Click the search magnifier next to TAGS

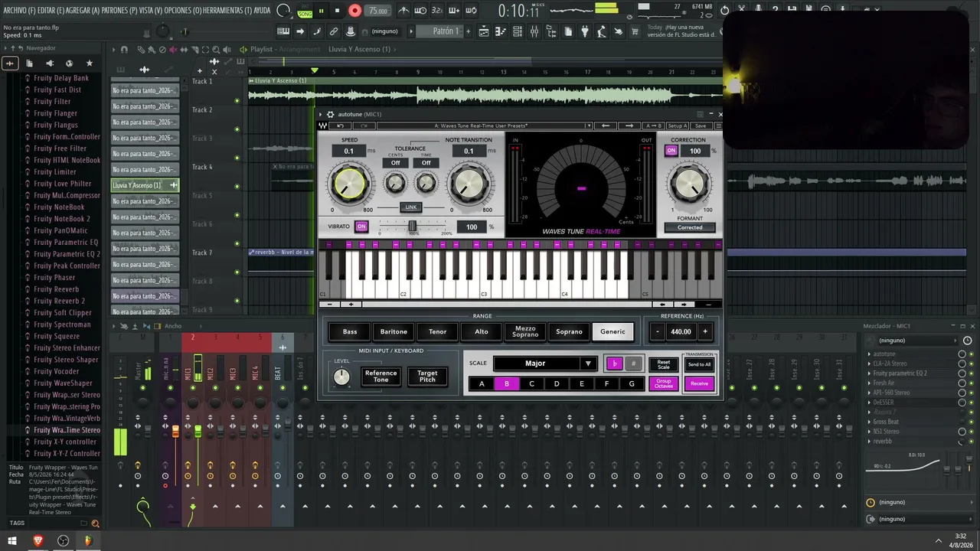tap(95, 523)
